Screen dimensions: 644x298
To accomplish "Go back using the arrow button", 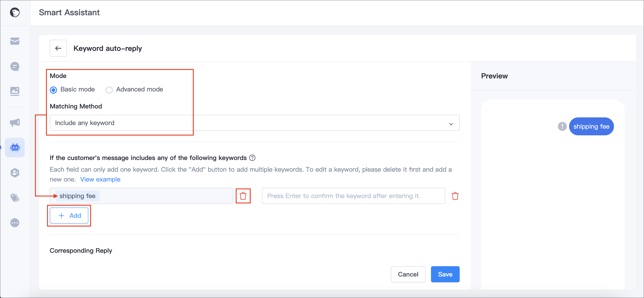I will coord(58,48).
